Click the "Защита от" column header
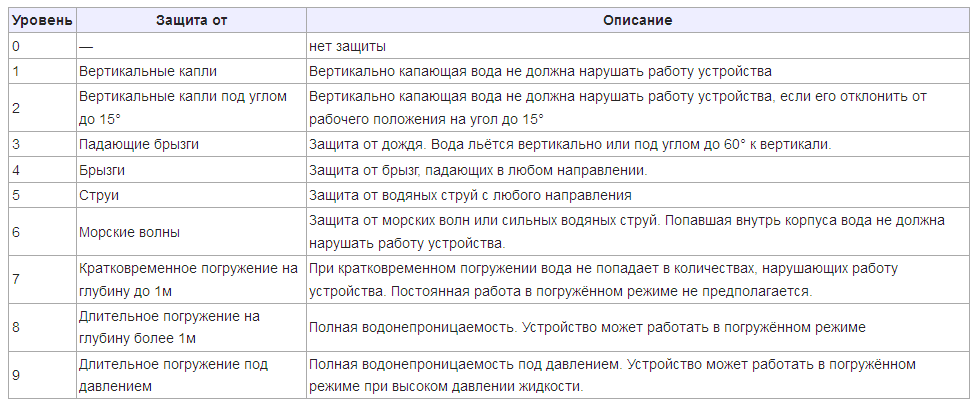The width and height of the screenshot is (976, 409). (x=190, y=20)
